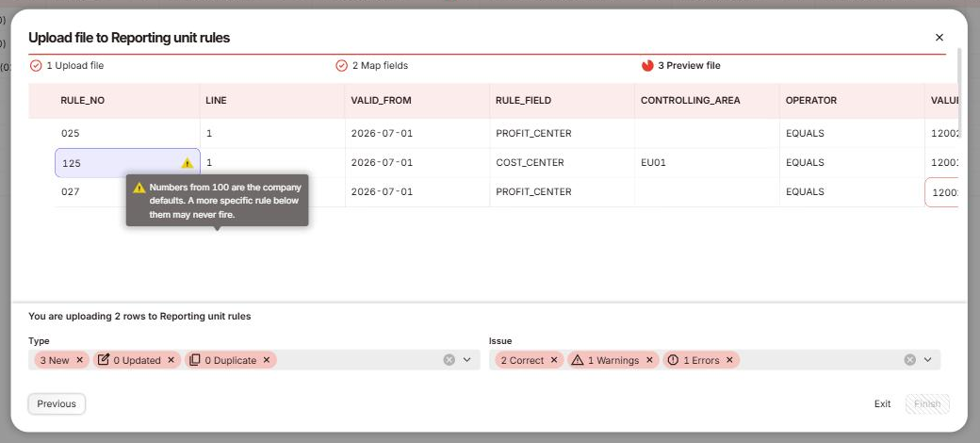Remove the 3 New type chip
The width and height of the screenshot is (980, 443).
pyautogui.click(x=79, y=360)
